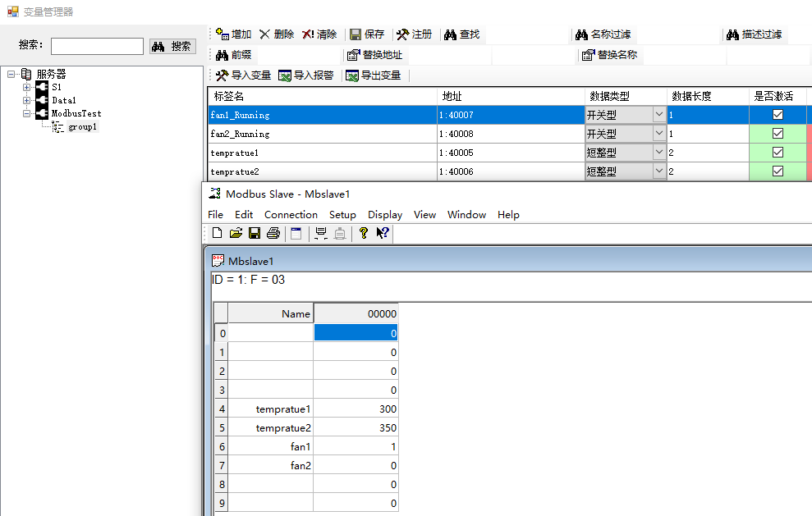Click the 00000 column header in Mbslave1
This screenshot has width=812, height=516.
coord(356,313)
